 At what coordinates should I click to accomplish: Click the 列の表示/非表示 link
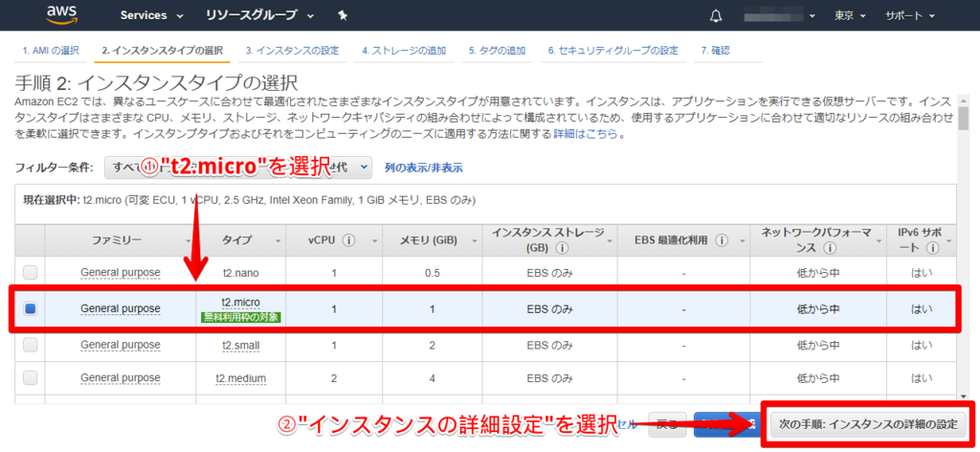tap(424, 168)
